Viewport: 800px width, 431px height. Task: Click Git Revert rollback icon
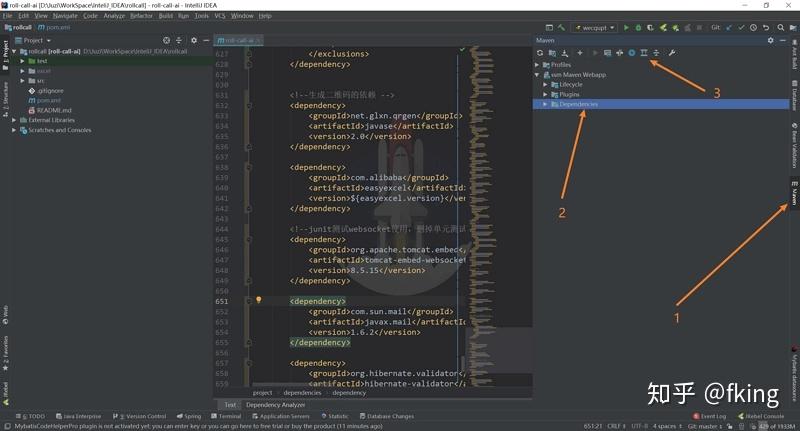765,28
